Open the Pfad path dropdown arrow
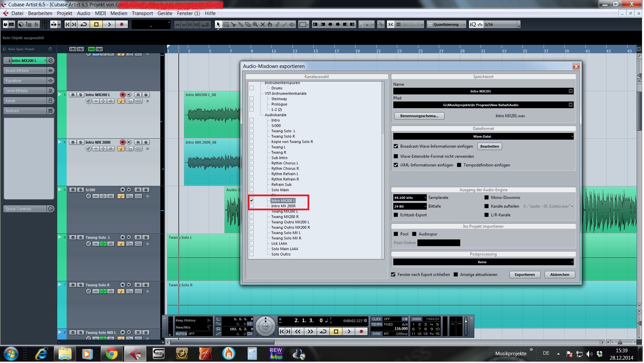Image resolution: width=644 pixels, height=363 pixels. coord(571,105)
